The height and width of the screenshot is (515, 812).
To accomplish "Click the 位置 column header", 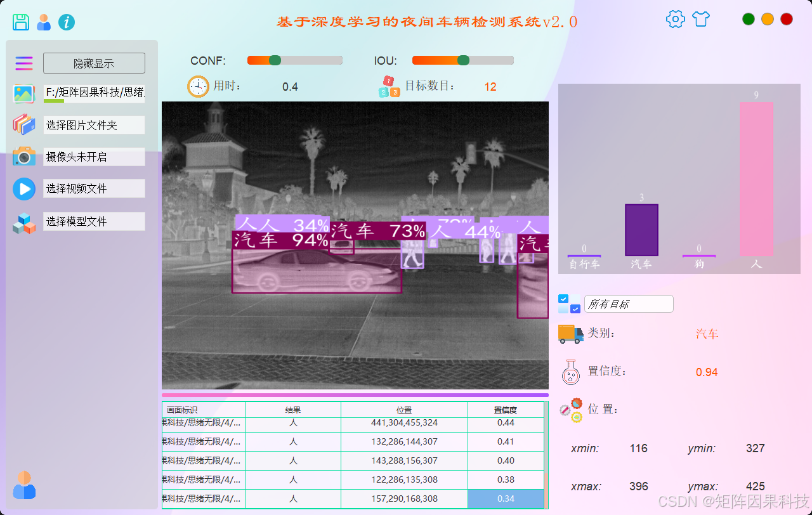I will coord(404,410).
